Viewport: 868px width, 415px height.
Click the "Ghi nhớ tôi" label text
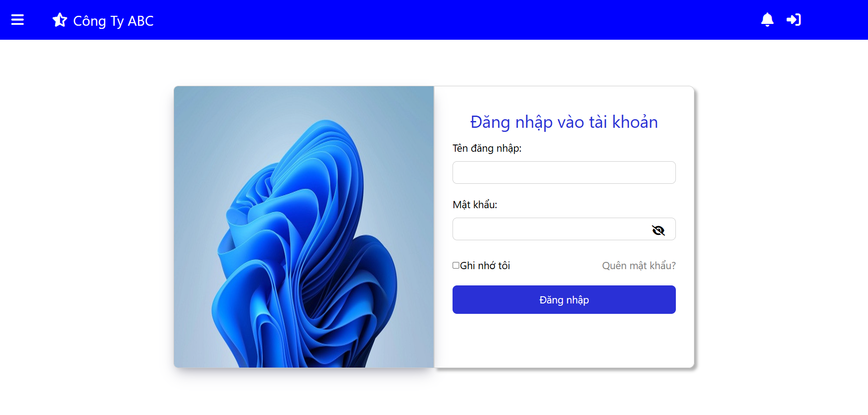(485, 266)
